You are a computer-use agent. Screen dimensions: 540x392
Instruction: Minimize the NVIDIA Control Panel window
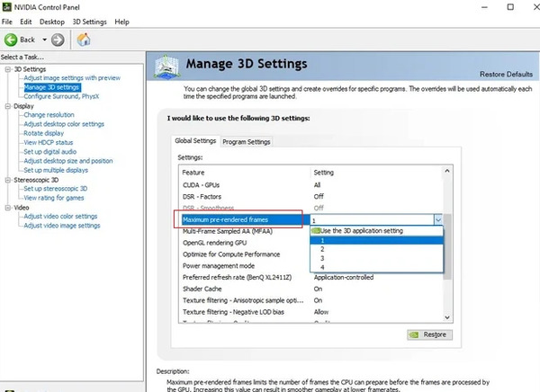[484, 7]
